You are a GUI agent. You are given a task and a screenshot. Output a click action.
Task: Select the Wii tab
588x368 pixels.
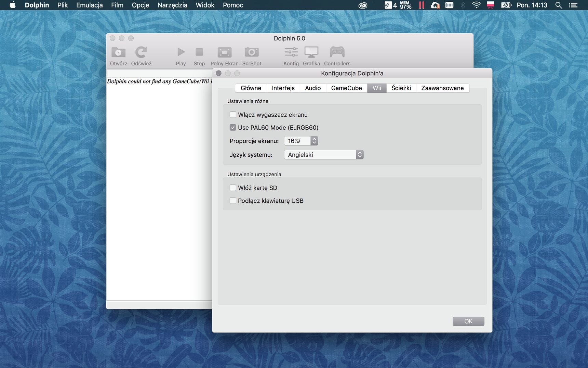[x=377, y=88]
